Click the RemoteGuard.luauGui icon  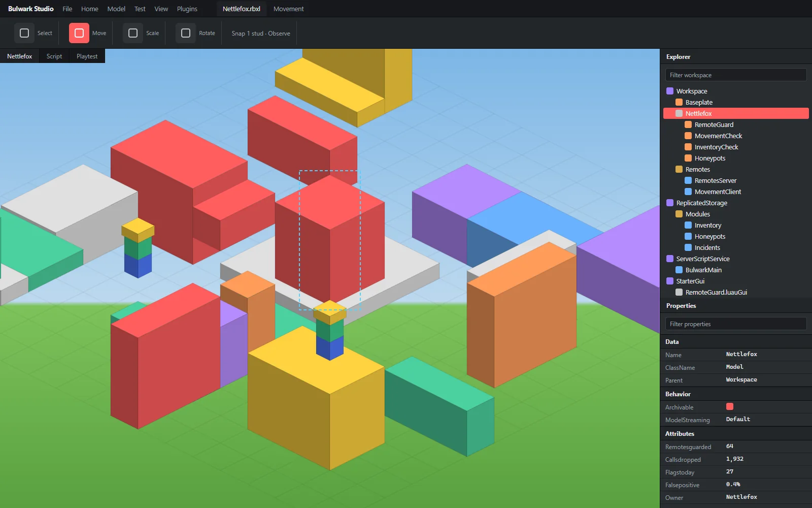679,292
